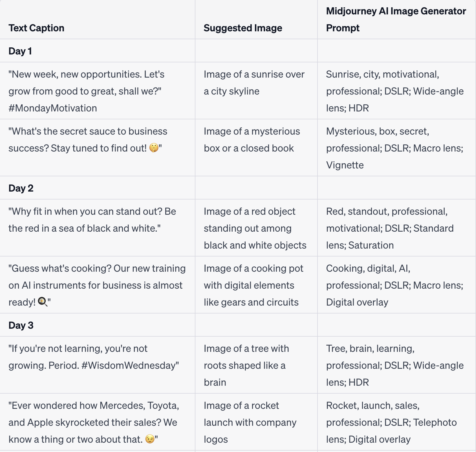476x452 pixels.
Task: Click the Day 1 row label
Action: [20, 51]
